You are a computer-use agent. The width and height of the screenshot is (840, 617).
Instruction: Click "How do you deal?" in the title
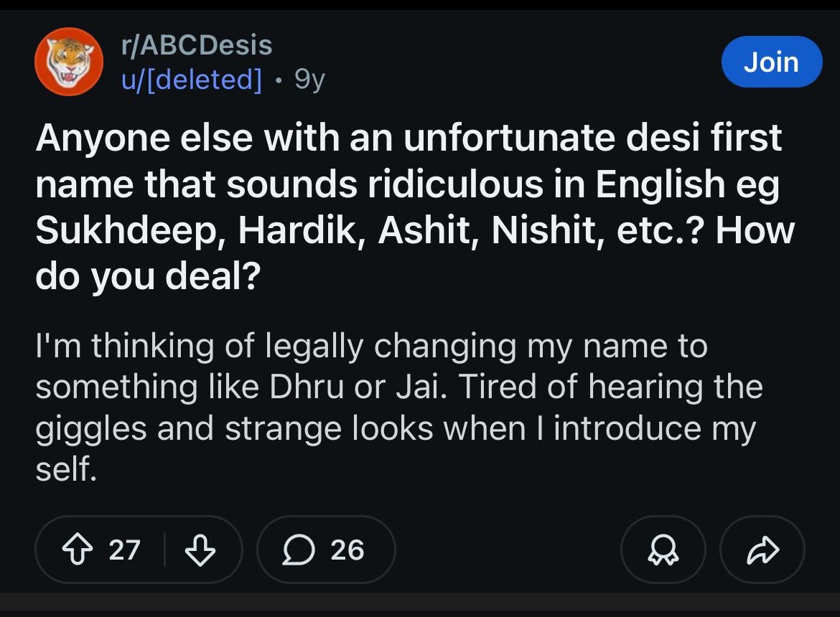click(415, 253)
